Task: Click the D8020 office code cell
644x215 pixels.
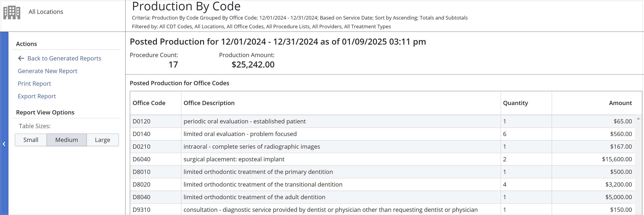Action: [x=155, y=185]
